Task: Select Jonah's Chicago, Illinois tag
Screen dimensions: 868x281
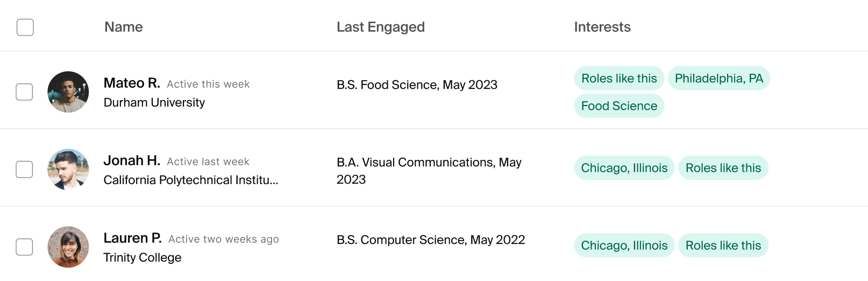Action: click(x=624, y=168)
